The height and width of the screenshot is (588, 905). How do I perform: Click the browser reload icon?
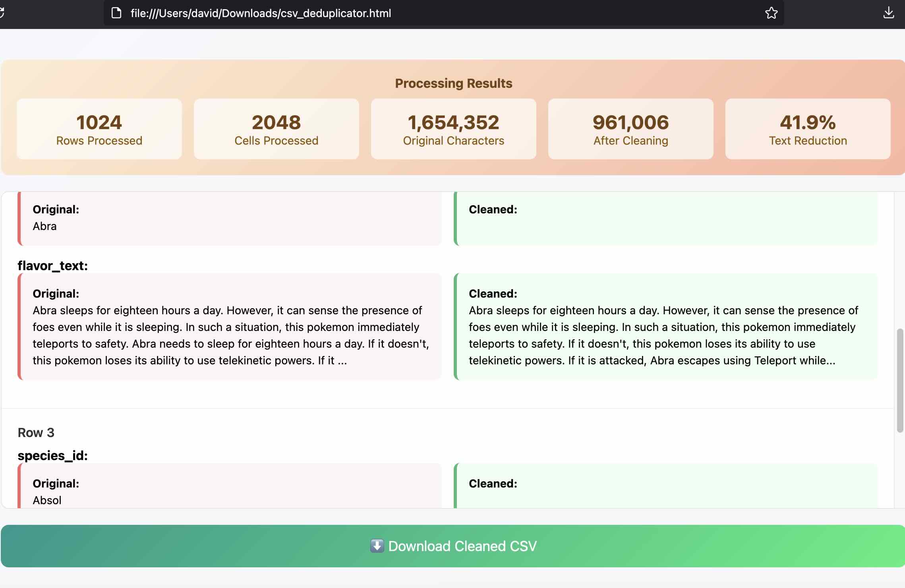coord(2,13)
